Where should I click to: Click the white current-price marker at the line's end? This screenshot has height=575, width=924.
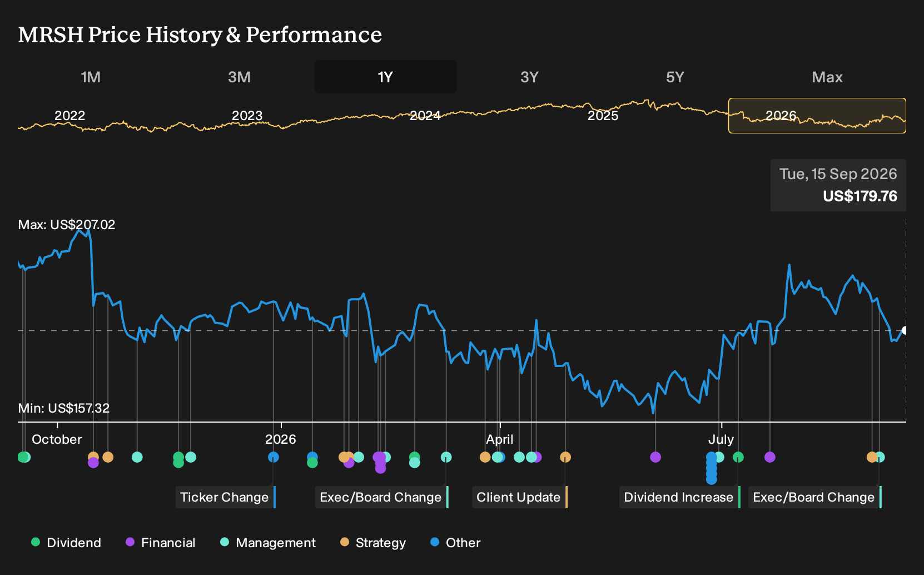[x=905, y=330]
